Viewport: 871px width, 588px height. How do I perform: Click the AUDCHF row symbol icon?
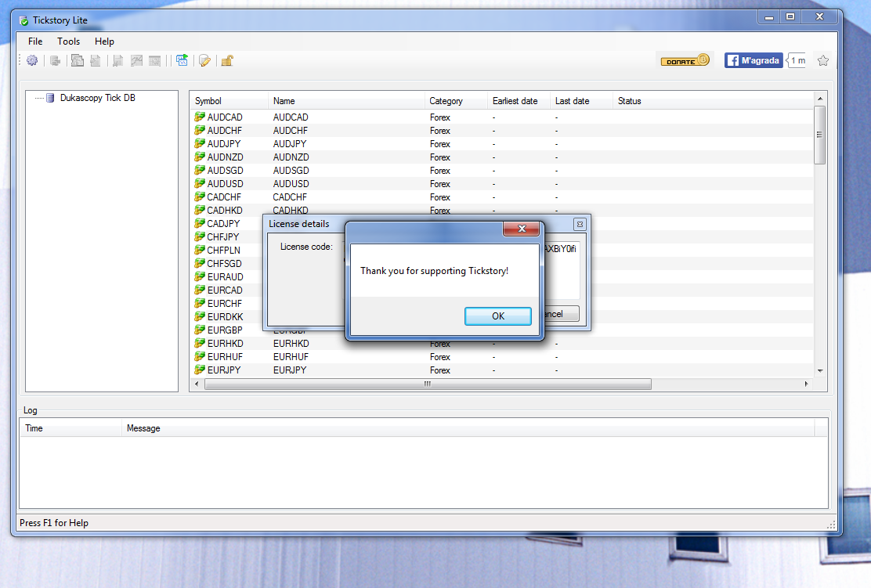tap(200, 131)
